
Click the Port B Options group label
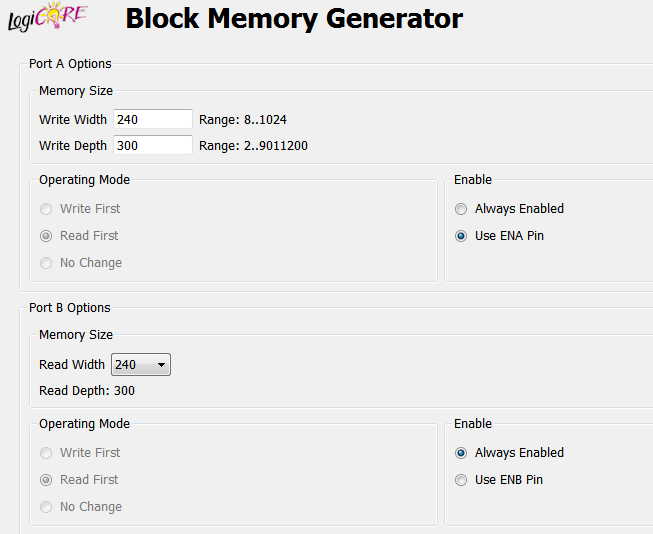[70, 308]
